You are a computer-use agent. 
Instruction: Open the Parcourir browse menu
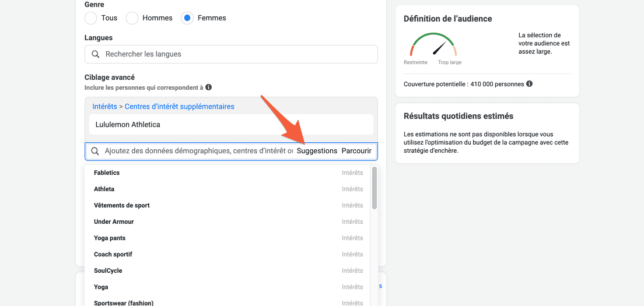(x=356, y=151)
